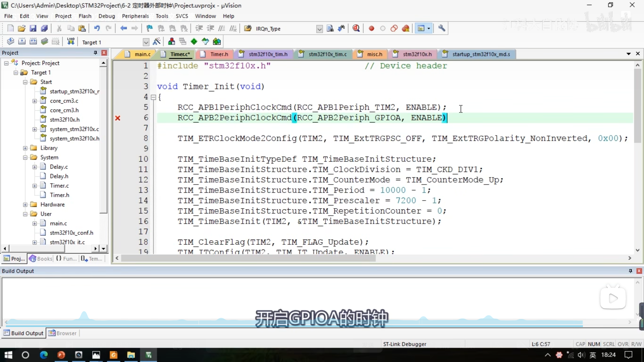Switch to the stm32f10x_tim.h tab
This screenshot has width=644, height=362.
coord(268,54)
